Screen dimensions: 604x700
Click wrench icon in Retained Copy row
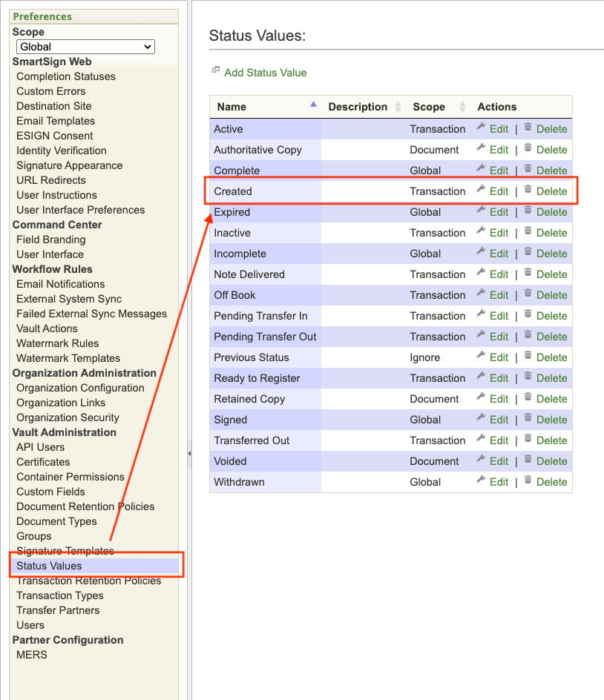481,397
